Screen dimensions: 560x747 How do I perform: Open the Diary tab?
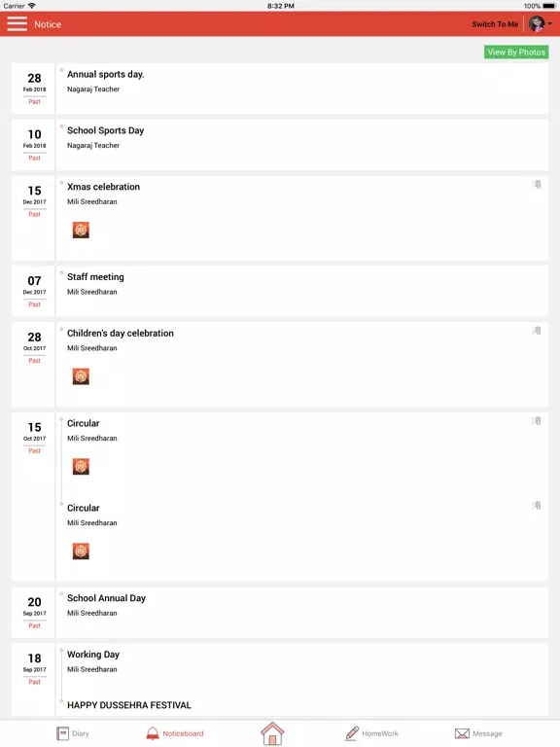73,733
